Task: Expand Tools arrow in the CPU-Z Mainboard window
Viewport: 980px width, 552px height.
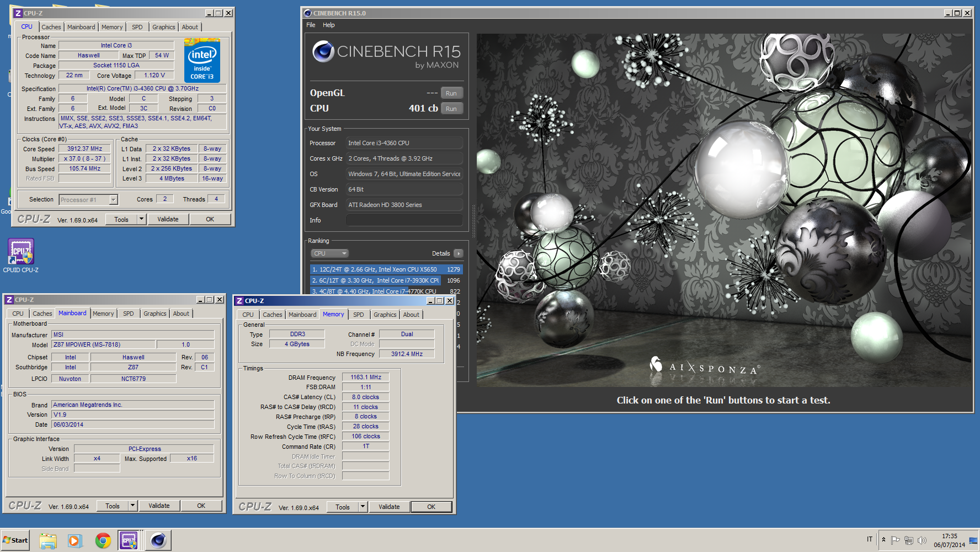Action: [132, 506]
